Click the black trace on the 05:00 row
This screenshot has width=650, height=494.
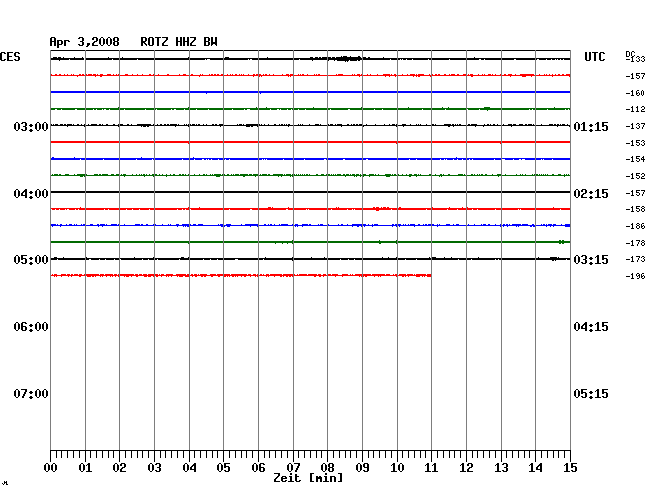pos(310,259)
